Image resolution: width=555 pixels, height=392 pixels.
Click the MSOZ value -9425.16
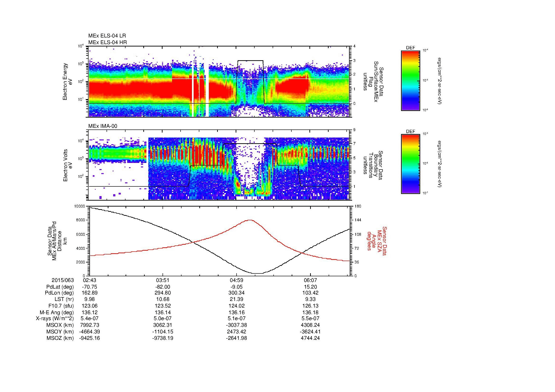pyautogui.click(x=90, y=338)
